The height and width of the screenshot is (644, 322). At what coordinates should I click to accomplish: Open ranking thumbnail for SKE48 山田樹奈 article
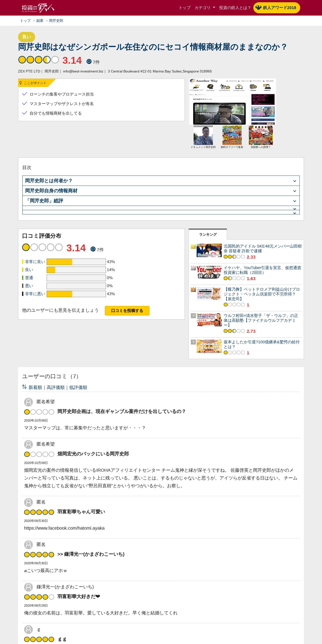point(209,250)
